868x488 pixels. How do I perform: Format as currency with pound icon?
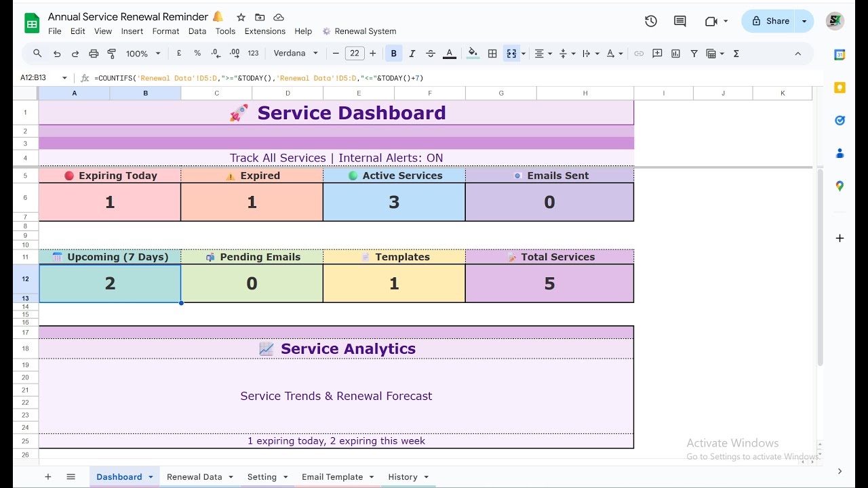click(x=179, y=54)
